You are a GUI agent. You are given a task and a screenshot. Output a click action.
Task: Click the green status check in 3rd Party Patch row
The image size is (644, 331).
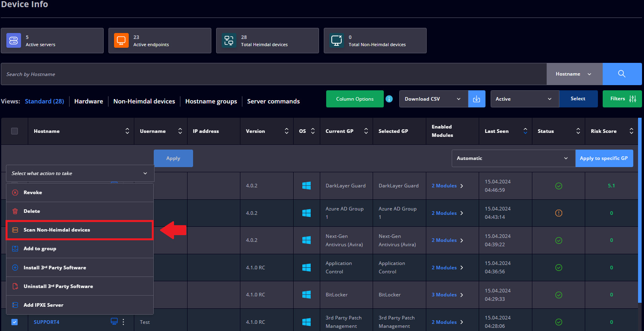point(559,322)
